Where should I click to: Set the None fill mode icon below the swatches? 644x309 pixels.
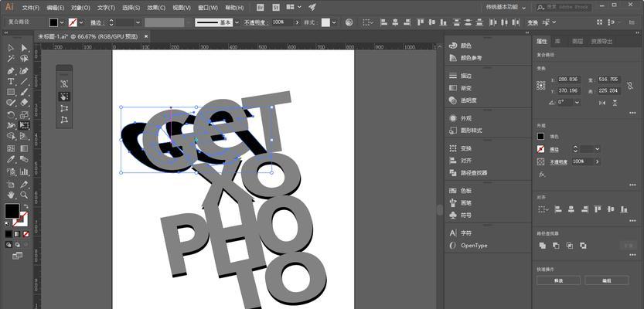tap(26, 234)
